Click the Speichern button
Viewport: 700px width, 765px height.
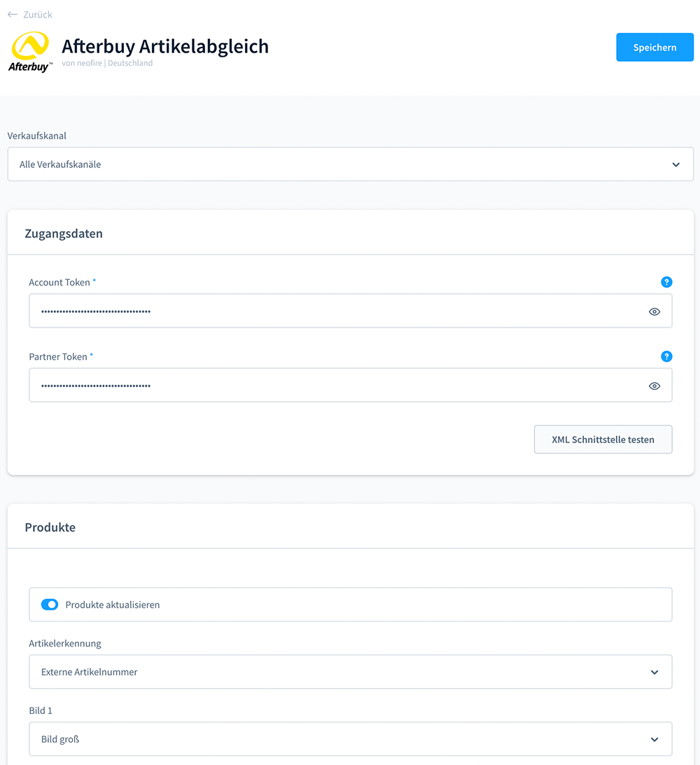pyautogui.click(x=654, y=48)
